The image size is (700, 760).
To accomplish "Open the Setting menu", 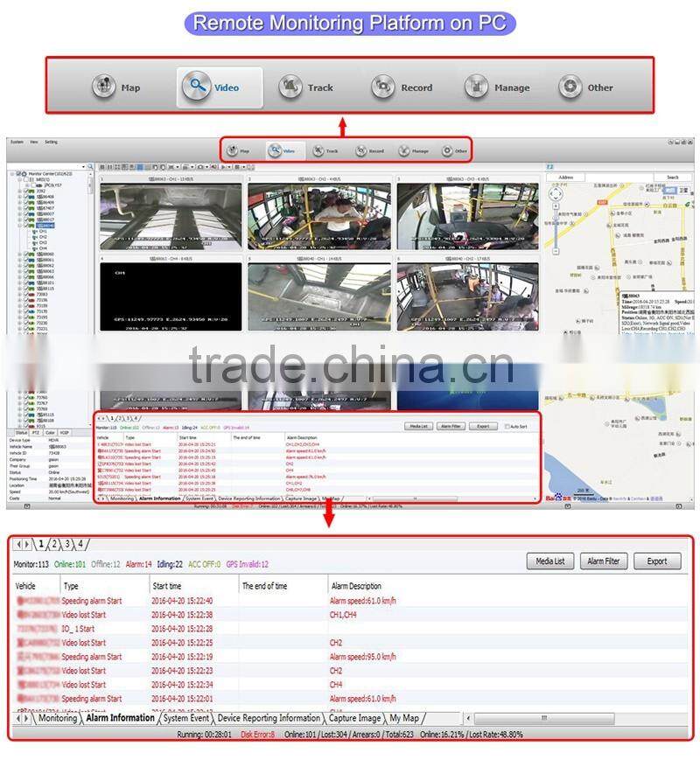I will [x=51, y=141].
